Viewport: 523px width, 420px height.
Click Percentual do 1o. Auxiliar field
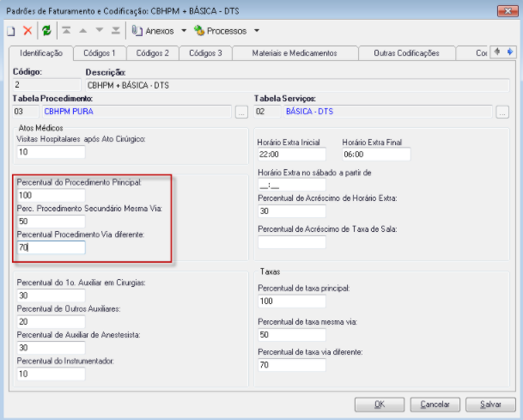(51, 295)
